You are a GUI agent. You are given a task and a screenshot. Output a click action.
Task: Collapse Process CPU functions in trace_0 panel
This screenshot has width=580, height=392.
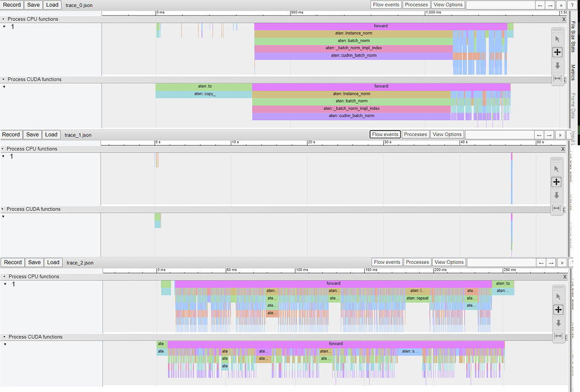point(3,19)
